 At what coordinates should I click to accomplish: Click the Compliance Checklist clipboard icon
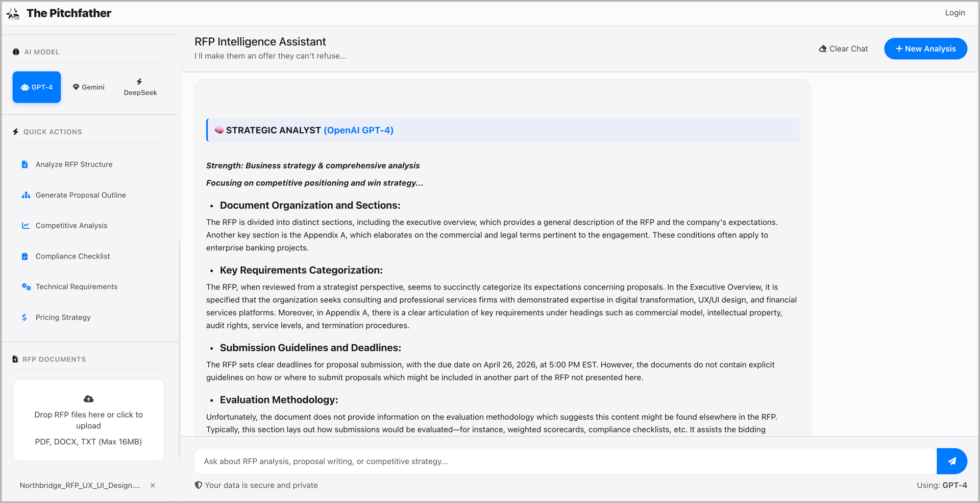pos(25,256)
